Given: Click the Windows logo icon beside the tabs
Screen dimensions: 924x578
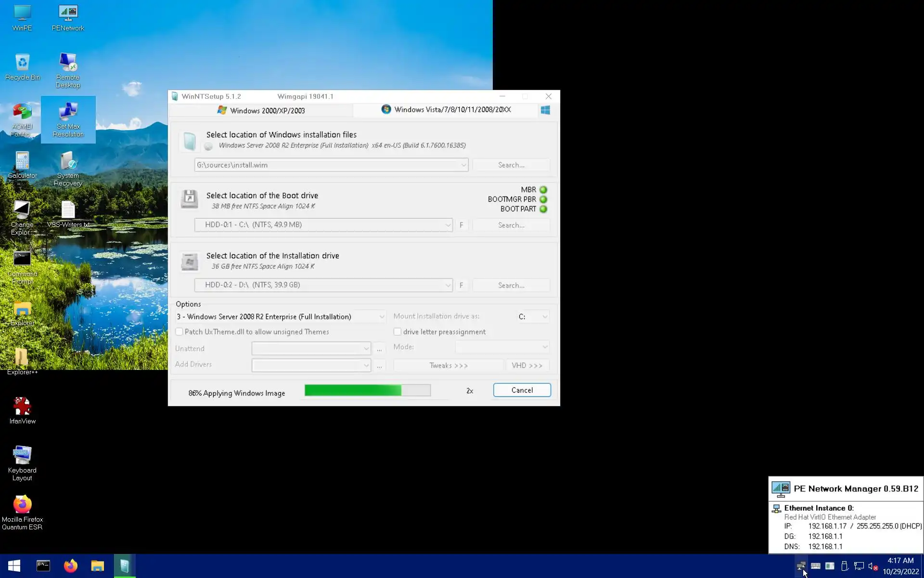Looking at the screenshot, I should pyautogui.click(x=545, y=110).
